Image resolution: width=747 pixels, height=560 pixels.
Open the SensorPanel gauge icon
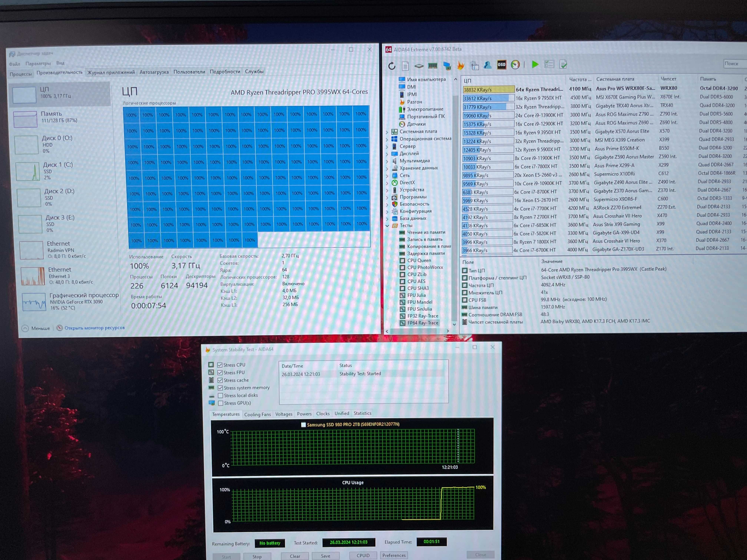[515, 64]
